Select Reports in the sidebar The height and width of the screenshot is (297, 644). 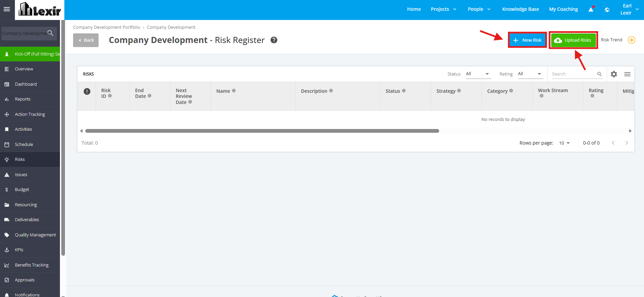coord(30,99)
